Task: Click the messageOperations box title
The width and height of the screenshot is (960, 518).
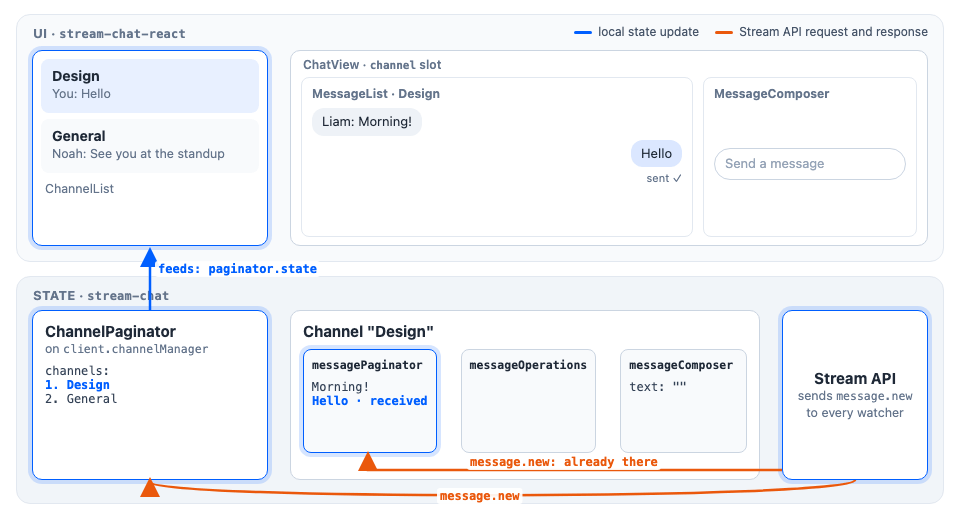Action: (528, 365)
